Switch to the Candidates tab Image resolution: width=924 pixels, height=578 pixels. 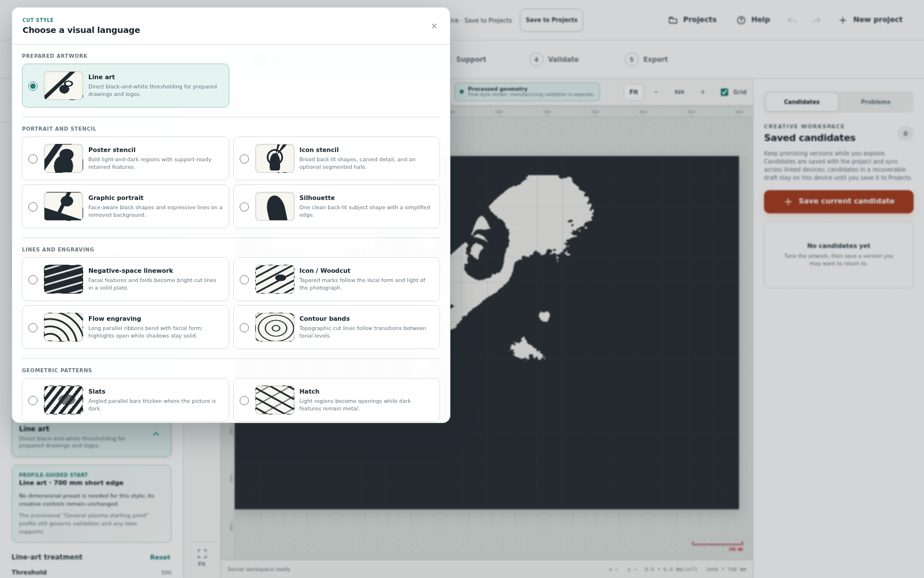pyautogui.click(x=802, y=102)
